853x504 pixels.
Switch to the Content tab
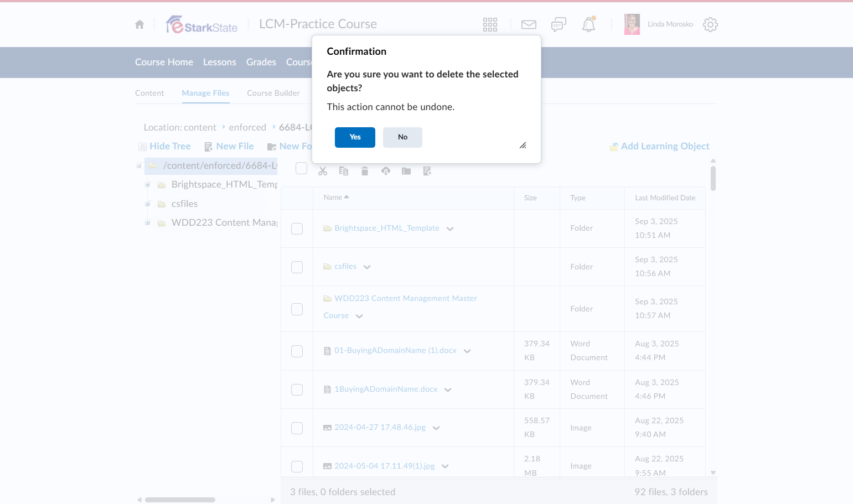(149, 93)
